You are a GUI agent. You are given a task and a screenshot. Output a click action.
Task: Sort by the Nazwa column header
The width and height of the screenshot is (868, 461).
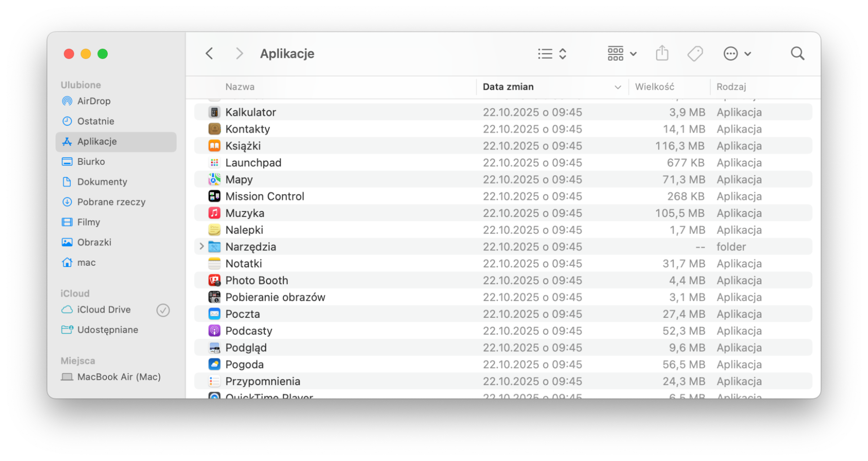pos(240,87)
